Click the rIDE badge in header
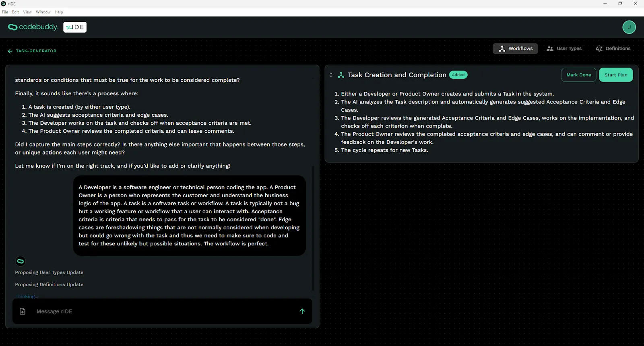Image resolution: width=644 pixels, height=346 pixels. pos(75,27)
